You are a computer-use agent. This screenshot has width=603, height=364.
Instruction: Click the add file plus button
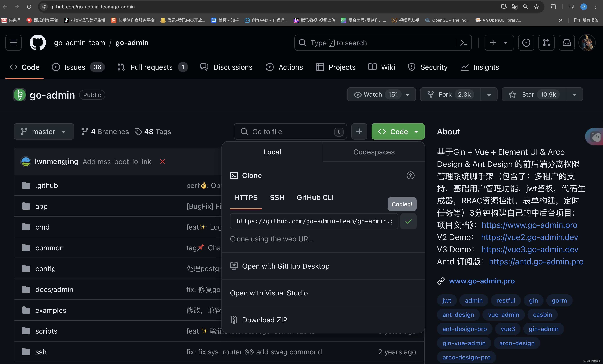tap(359, 131)
